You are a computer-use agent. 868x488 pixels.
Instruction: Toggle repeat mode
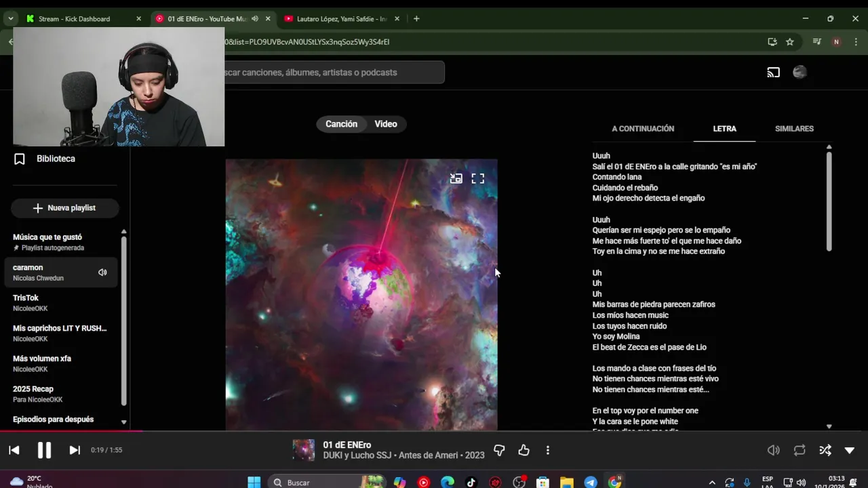click(800, 450)
